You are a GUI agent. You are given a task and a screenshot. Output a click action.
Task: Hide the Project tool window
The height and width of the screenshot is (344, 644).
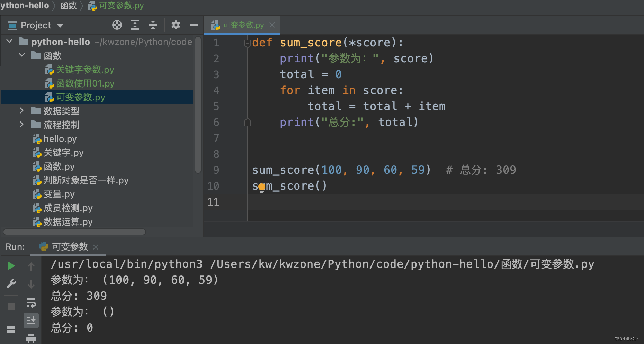(194, 25)
